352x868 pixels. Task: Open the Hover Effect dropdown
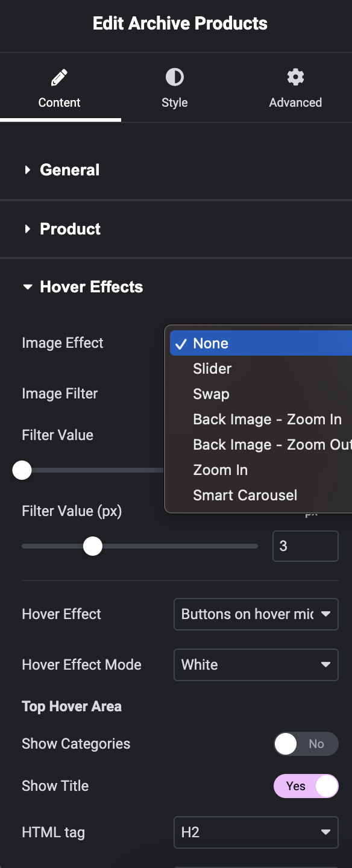256,614
